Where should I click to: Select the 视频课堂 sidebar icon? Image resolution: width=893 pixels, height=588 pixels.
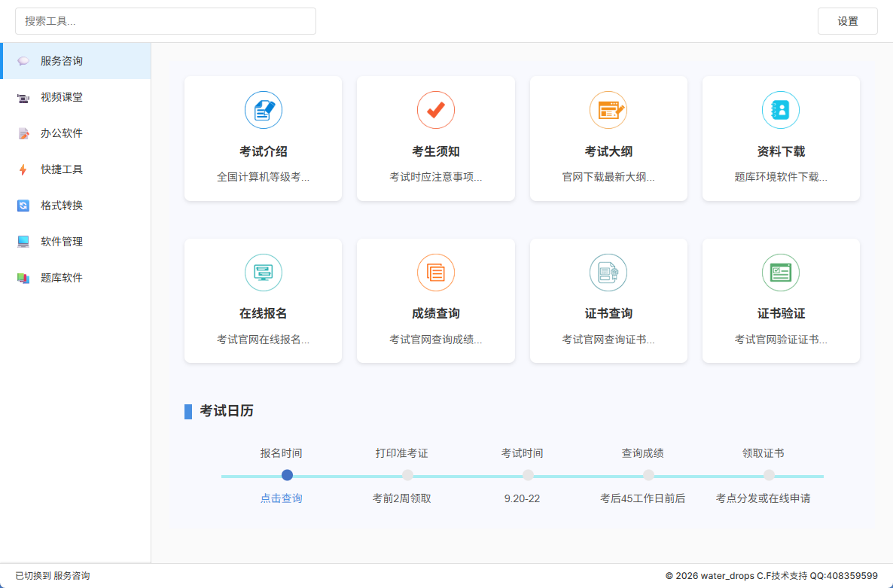tap(24, 98)
